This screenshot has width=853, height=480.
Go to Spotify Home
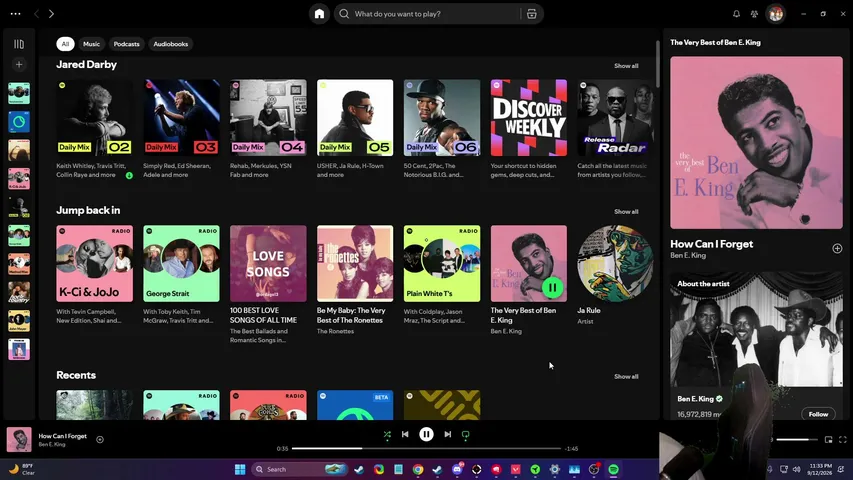click(319, 14)
